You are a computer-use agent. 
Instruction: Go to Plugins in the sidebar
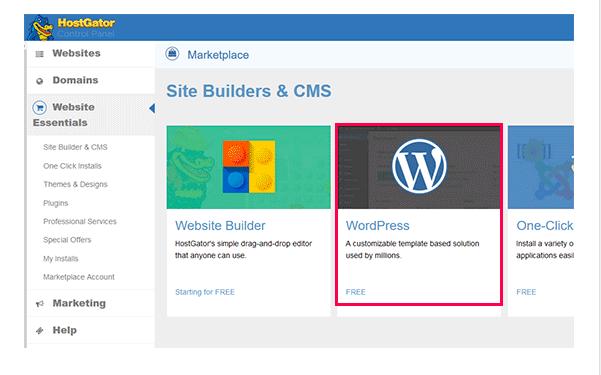coord(56,203)
